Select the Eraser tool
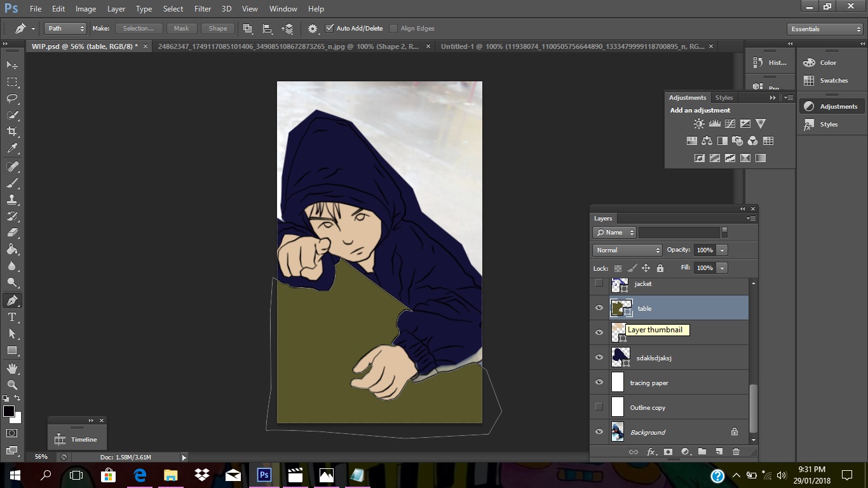Screen dimensions: 868x488 click(x=12, y=233)
